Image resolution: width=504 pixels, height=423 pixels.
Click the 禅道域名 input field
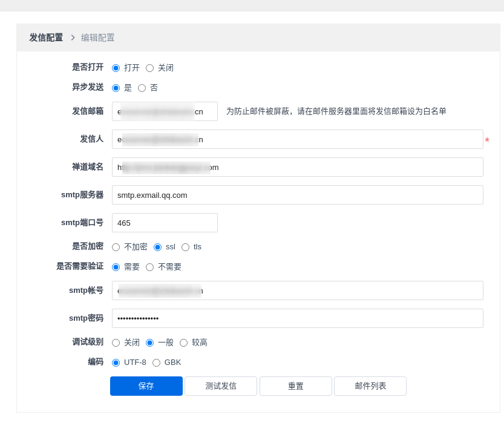point(297,167)
